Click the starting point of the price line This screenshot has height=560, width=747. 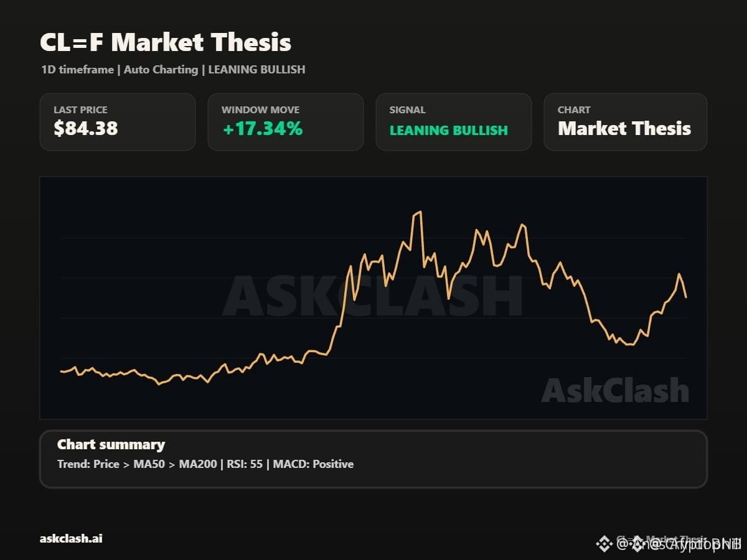coord(61,371)
